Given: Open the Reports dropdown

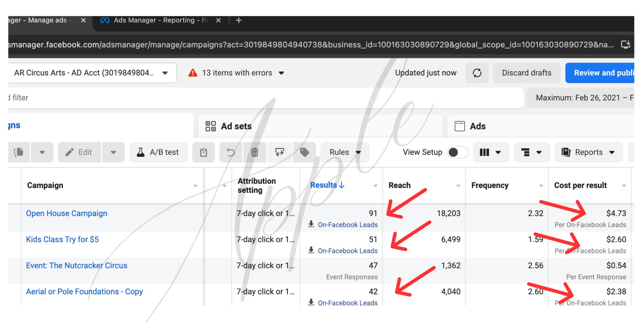Looking at the screenshot, I should click(x=589, y=152).
